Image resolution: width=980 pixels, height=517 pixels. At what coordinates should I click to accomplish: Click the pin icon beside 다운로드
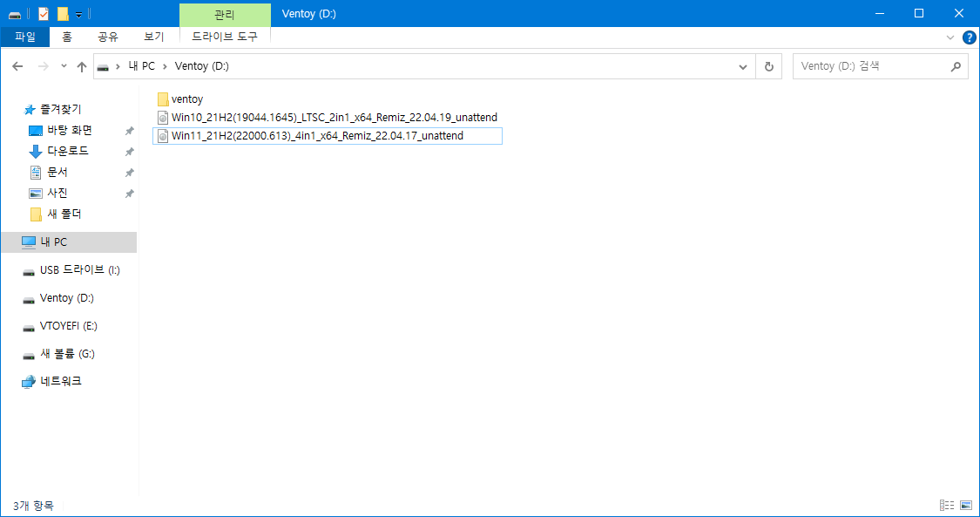[130, 152]
